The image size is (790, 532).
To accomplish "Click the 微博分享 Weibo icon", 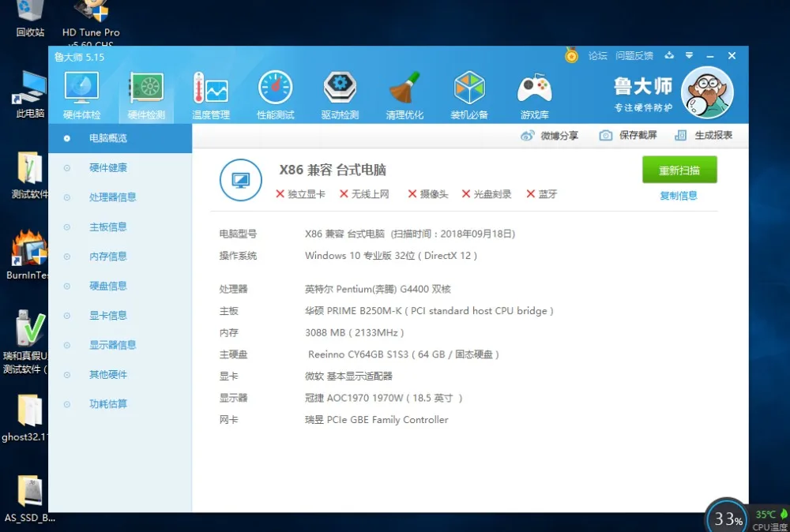I will (528, 136).
